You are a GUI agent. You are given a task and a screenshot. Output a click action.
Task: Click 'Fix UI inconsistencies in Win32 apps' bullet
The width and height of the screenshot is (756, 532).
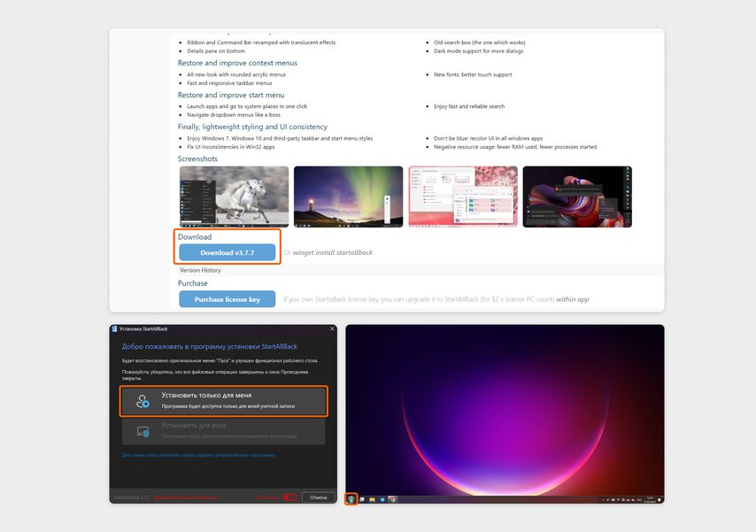(230, 147)
